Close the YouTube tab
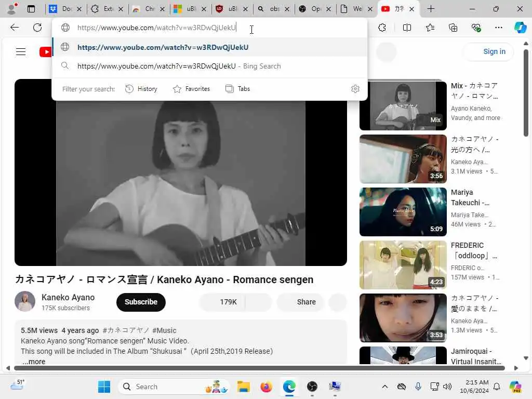 click(x=411, y=9)
